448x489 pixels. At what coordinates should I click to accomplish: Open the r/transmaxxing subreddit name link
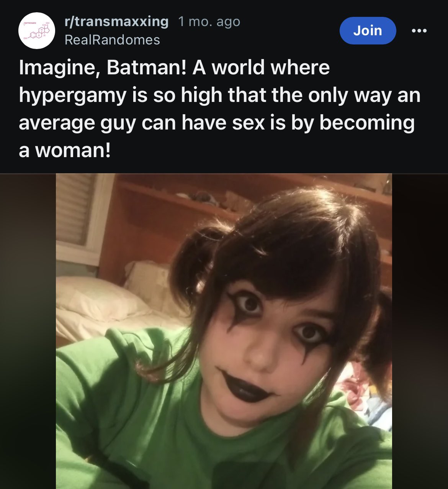point(117,21)
